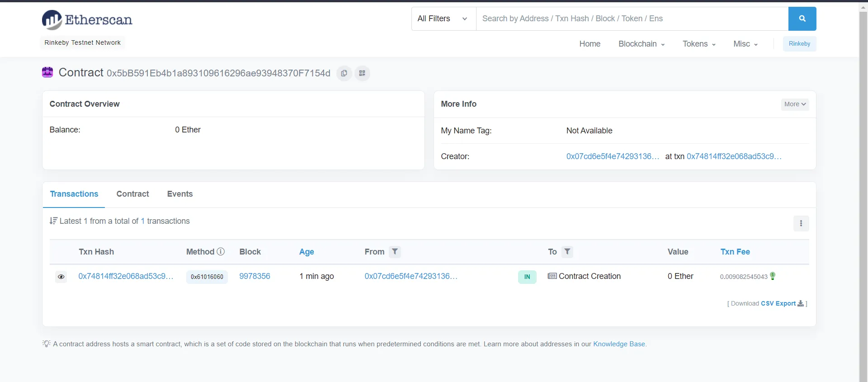Click the Method info circle icon

221,251
